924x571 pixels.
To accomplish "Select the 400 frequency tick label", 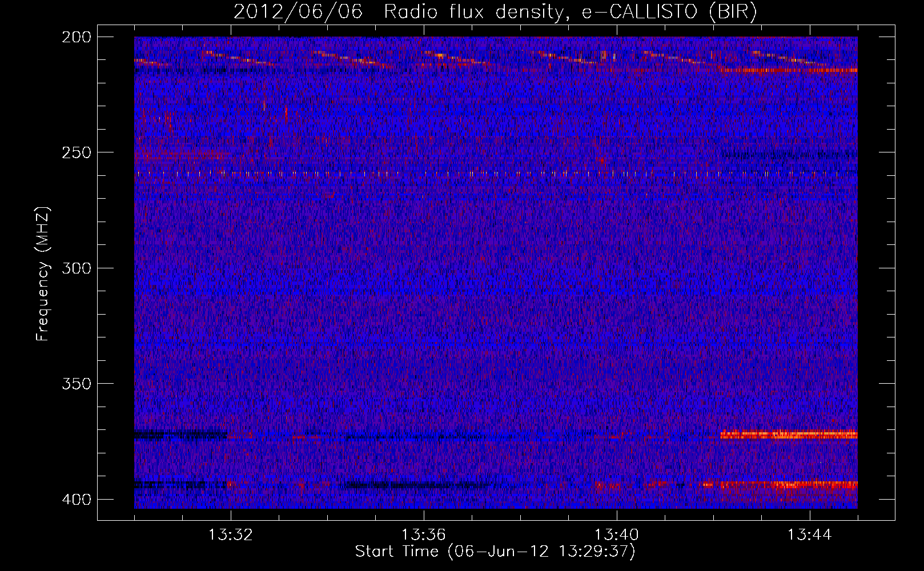I will pyautogui.click(x=77, y=499).
